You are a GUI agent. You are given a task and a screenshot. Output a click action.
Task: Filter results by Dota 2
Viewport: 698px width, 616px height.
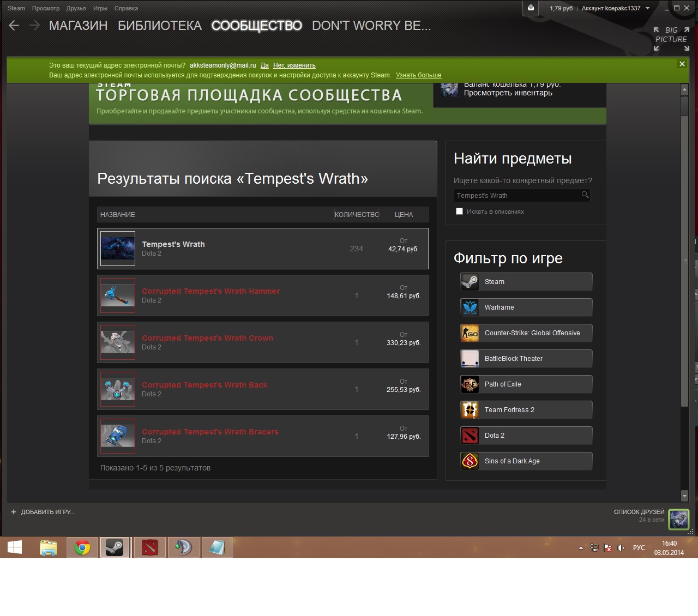526,436
